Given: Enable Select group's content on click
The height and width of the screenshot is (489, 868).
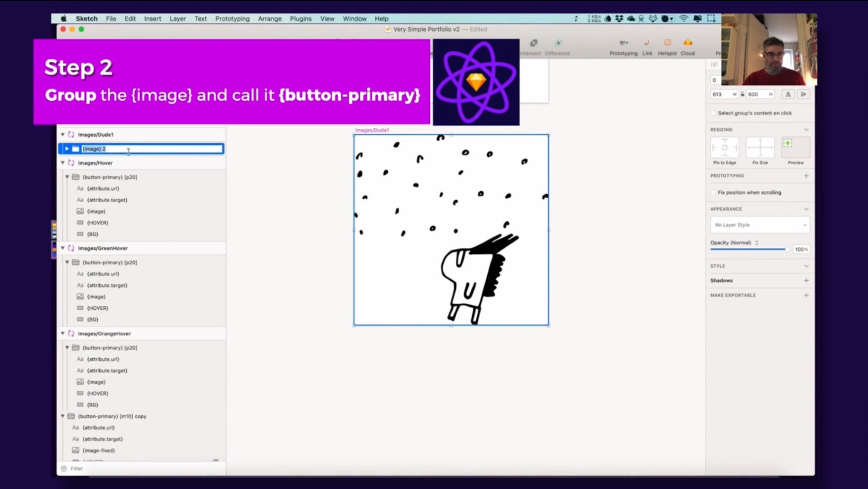Looking at the screenshot, I should tap(713, 113).
